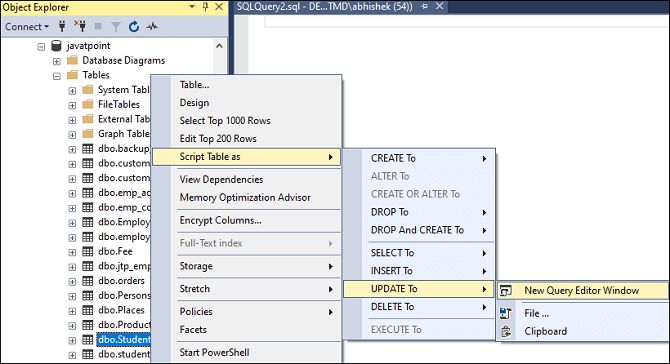Click the Disconnect plug icon with red X
This screenshot has height=364, width=670.
[x=80, y=26]
